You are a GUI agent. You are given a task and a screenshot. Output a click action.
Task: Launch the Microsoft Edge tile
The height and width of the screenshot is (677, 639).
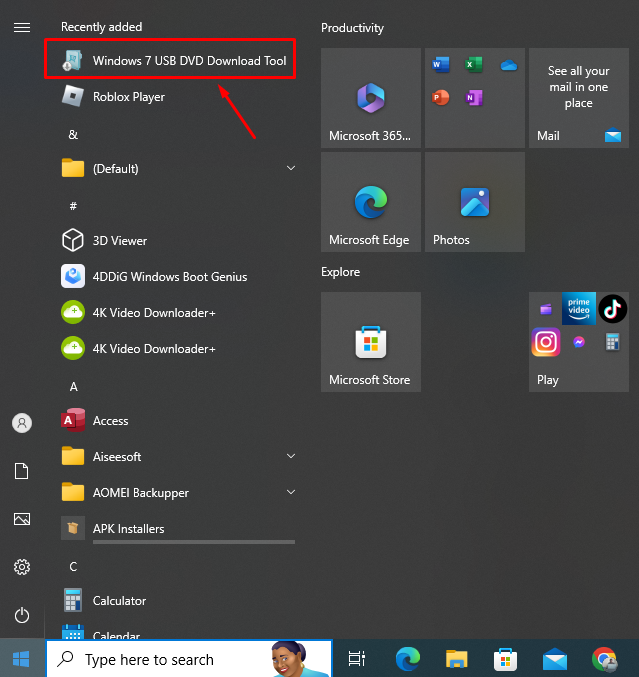pyautogui.click(x=371, y=202)
